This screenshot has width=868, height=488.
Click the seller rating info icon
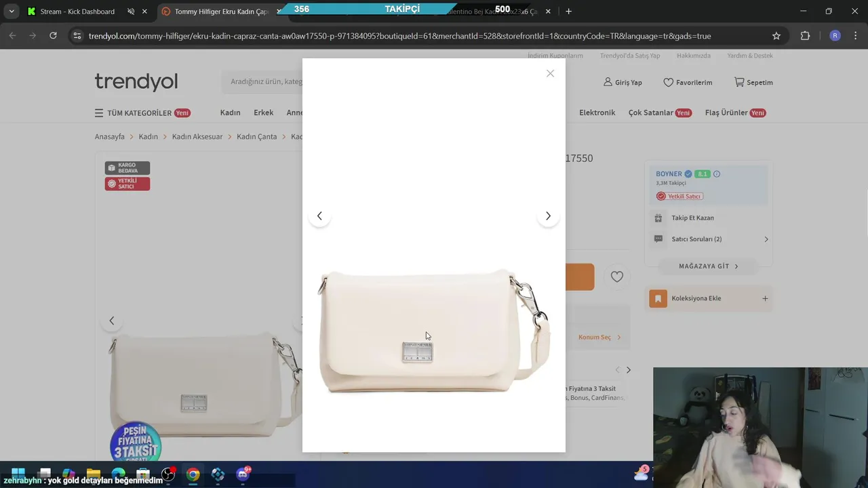pyautogui.click(x=717, y=174)
